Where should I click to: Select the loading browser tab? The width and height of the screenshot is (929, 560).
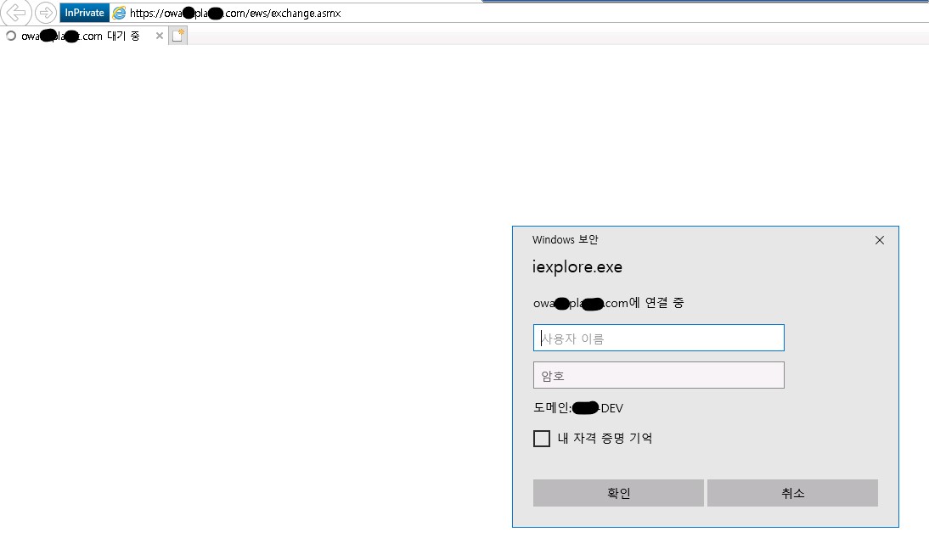pos(85,36)
